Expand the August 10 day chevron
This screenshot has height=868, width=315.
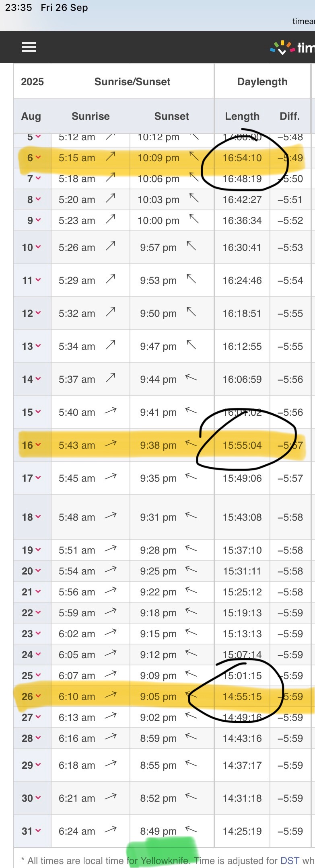point(38,247)
